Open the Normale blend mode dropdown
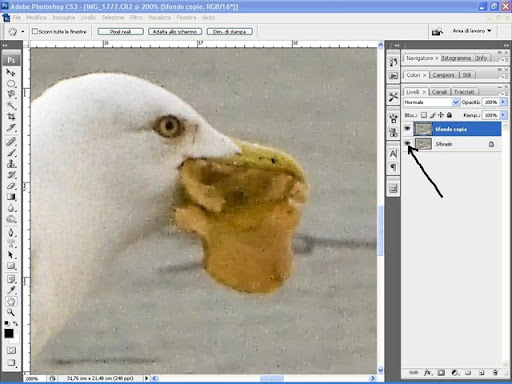The image size is (512, 384). coord(431,102)
